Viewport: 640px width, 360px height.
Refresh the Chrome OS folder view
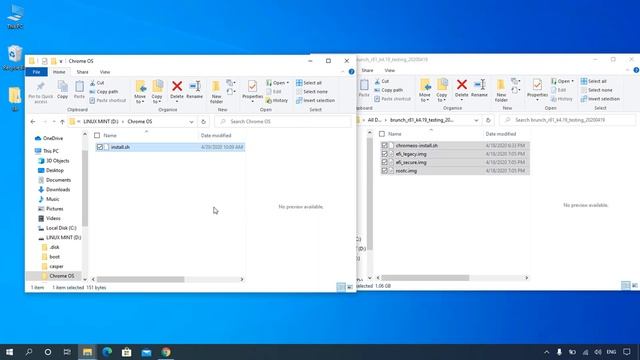pyautogui.click(x=203, y=122)
